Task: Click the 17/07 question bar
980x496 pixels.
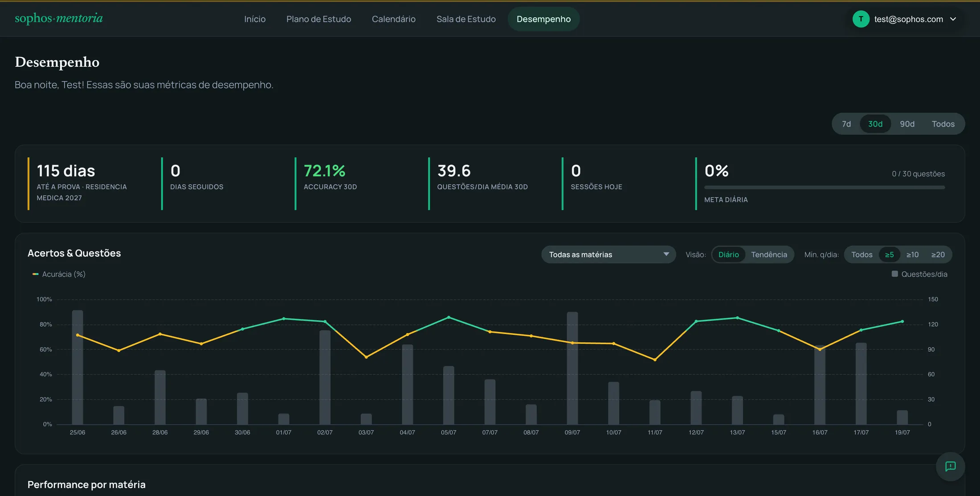Action: (x=861, y=383)
